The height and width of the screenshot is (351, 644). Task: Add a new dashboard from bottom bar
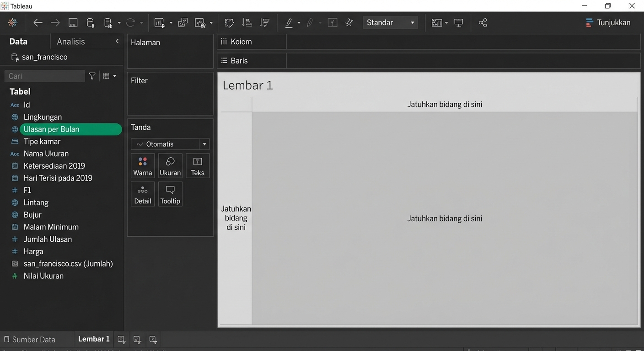click(137, 340)
